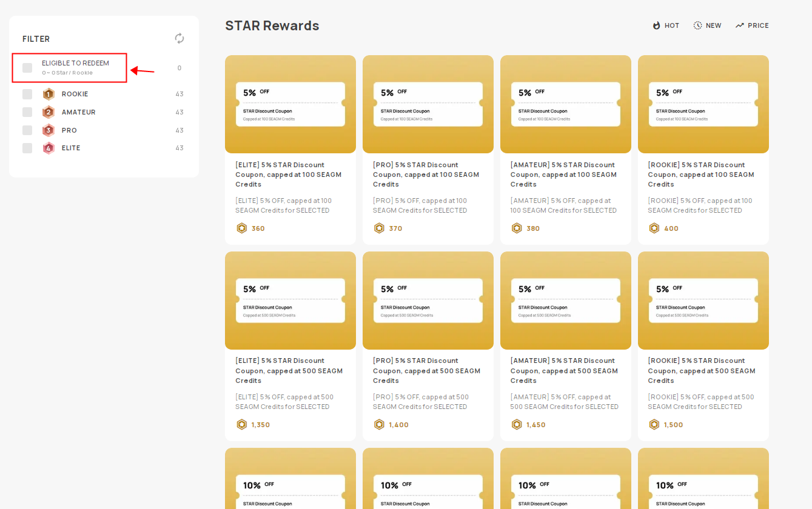Open the ROOKIE 5% coupon image capped at 500
Screen dimensions: 812x509
click(x=703, y=301)
